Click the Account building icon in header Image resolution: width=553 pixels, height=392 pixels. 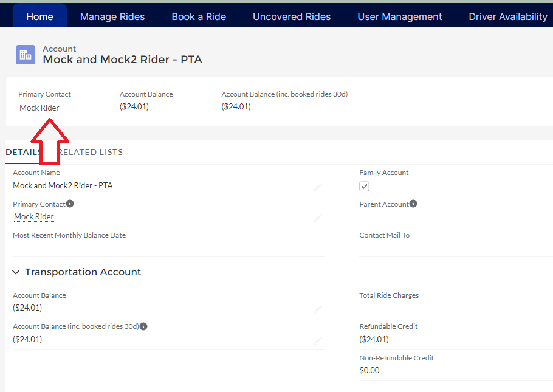point(26,54)
